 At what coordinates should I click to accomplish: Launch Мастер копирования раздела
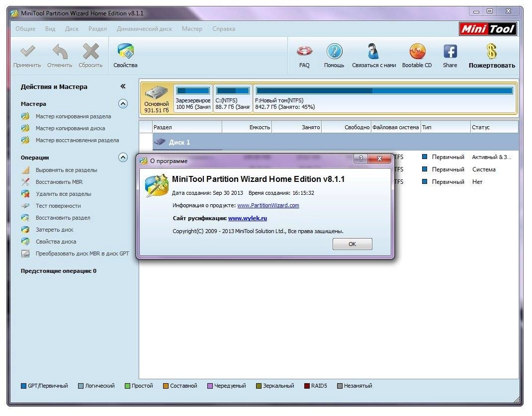click(x=73, y=116)
